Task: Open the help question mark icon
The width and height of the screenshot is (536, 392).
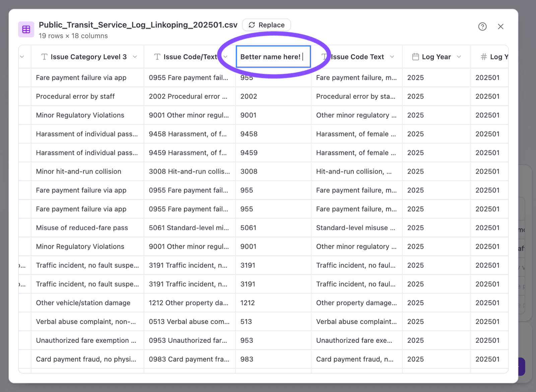Action: [482, 26]
